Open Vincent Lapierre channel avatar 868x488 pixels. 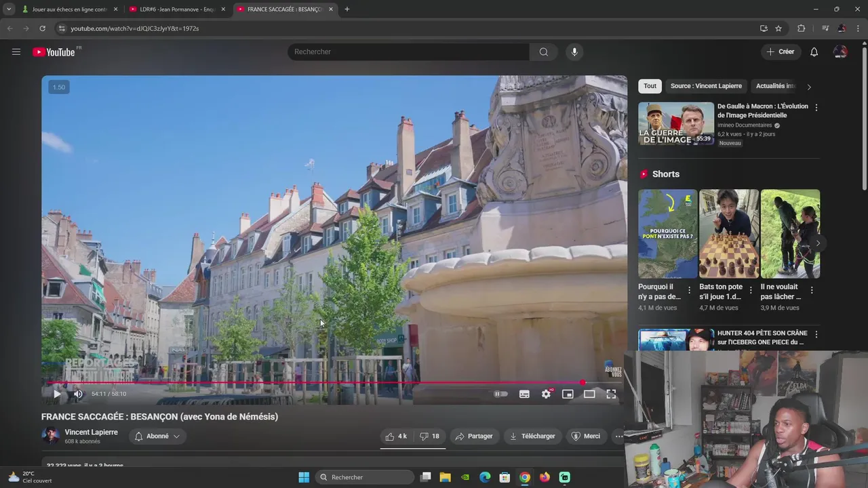50,436
